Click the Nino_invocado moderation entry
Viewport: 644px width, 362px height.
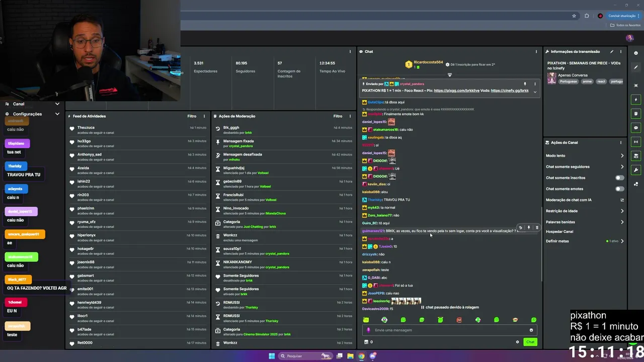[283, 211]
